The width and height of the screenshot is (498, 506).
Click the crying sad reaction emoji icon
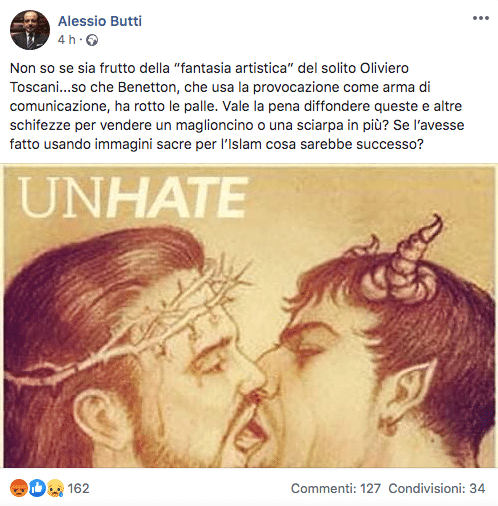55,488
